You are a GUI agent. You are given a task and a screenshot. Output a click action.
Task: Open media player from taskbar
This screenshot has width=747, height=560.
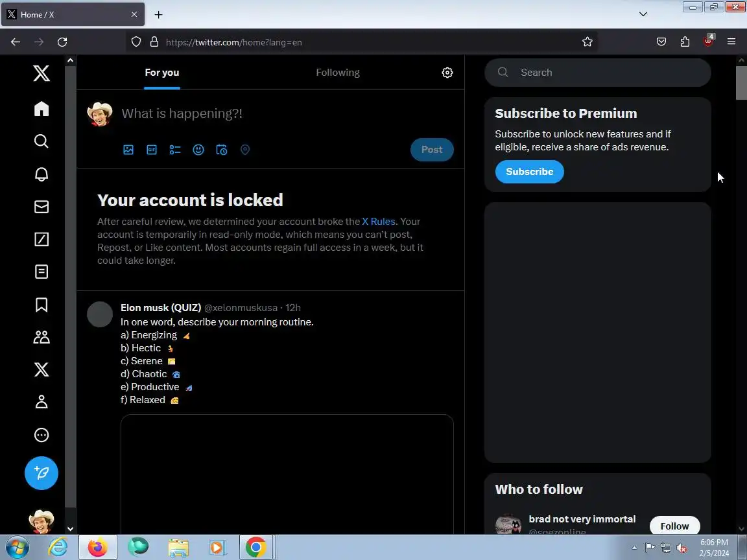tap(217, 548)
